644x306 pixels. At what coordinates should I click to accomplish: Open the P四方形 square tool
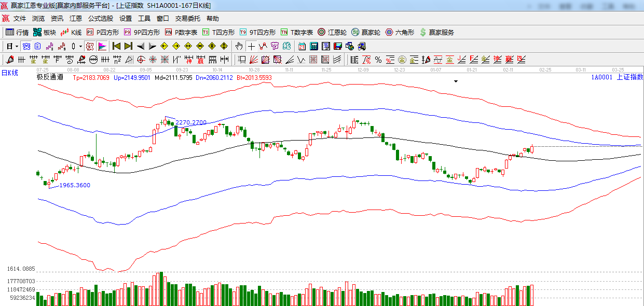click(x=104, y=32)
